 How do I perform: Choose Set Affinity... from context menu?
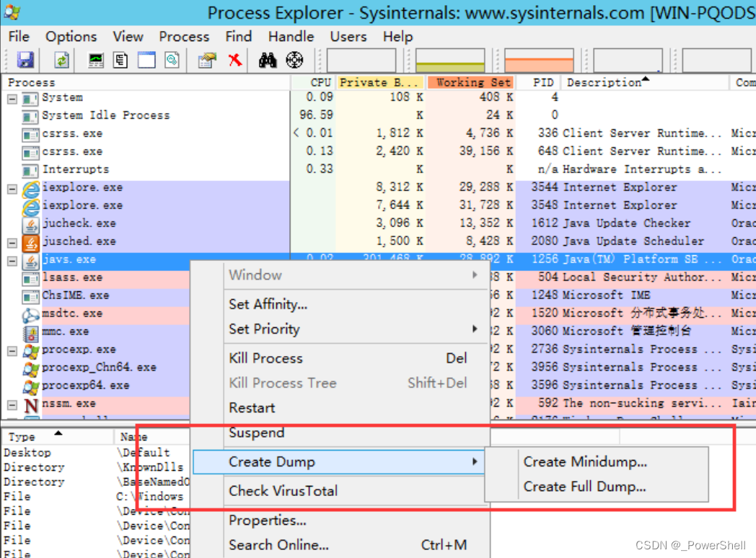(x=341, y=304)
